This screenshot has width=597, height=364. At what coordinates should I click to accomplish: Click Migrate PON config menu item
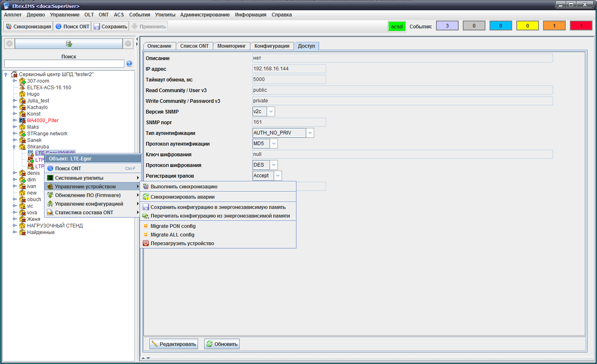pyautogui.click(x=173, y=226)
